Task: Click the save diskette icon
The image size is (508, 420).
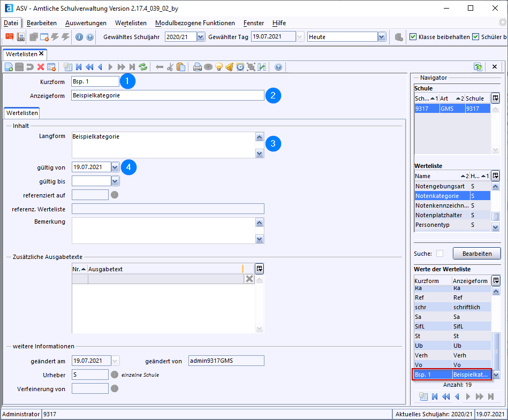Action: pyautogui.click(x=19, y=67)
